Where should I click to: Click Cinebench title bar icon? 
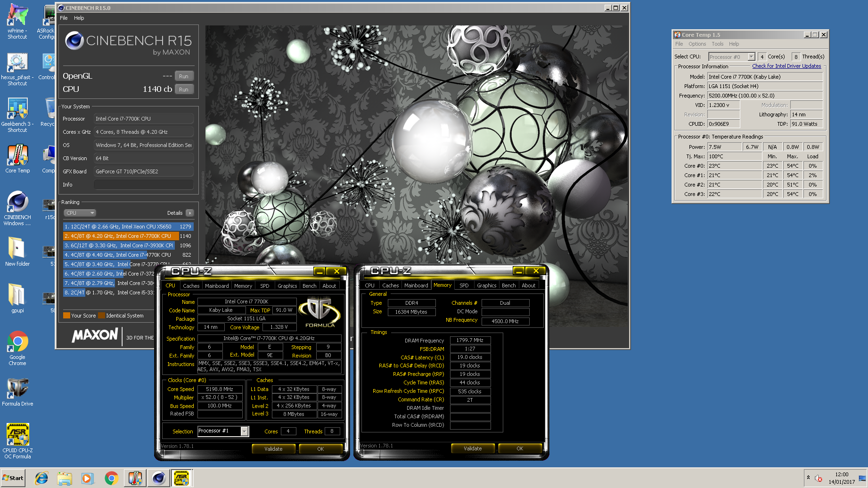61,8
